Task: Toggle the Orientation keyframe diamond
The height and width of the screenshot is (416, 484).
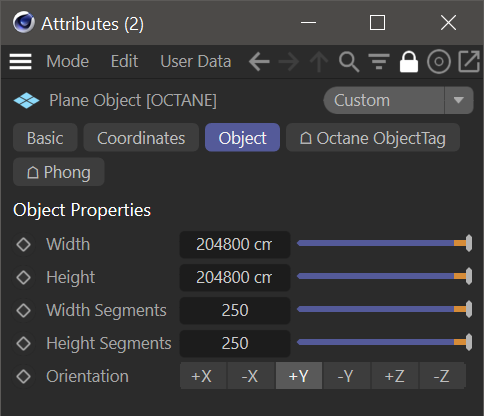Action: pyautogui.click(x=23, y=376)
